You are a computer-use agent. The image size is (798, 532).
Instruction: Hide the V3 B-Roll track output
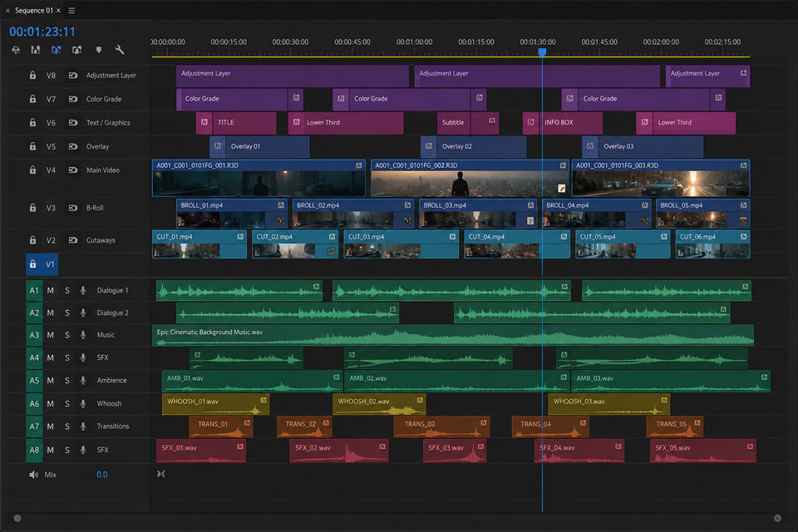tap(73, 208)
